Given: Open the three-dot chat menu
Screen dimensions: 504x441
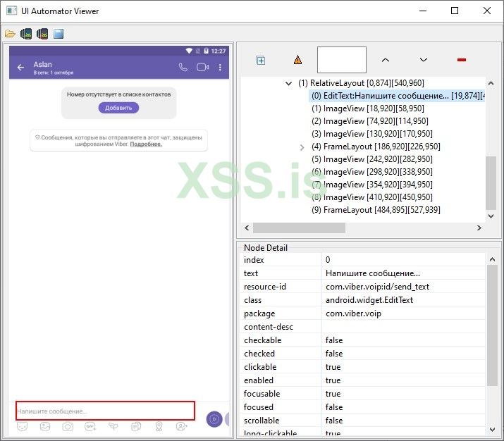Looking at the screenshot, I should pos(220,67).
